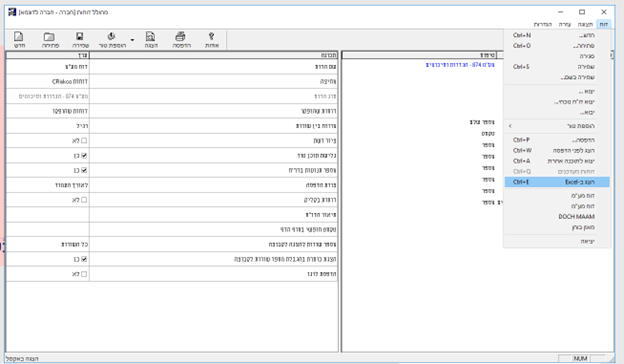Click the 'דוח מע"מ' report name value field
The height and width of the screenshot is (364, 624).
(x=48, y=67)
